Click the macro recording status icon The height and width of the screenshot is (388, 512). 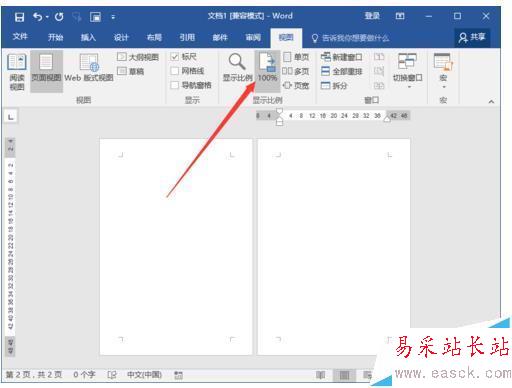[x=179, y=375]
